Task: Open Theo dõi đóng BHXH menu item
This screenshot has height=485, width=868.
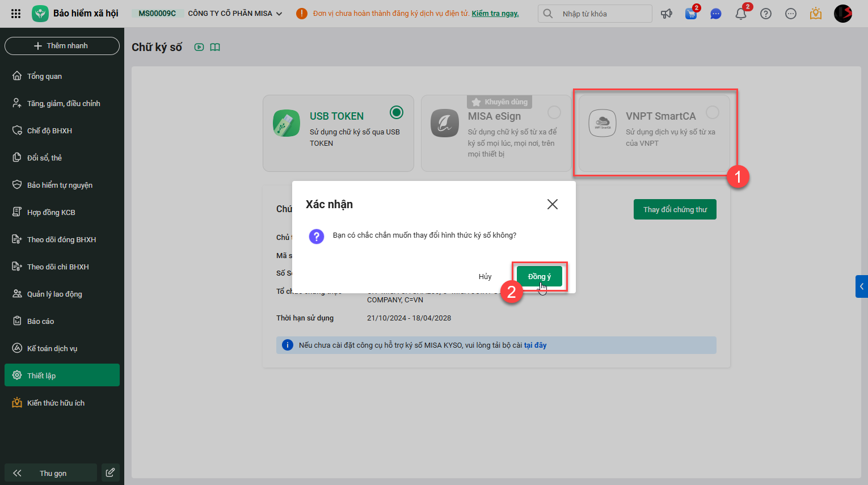Action: click(62, 239)
